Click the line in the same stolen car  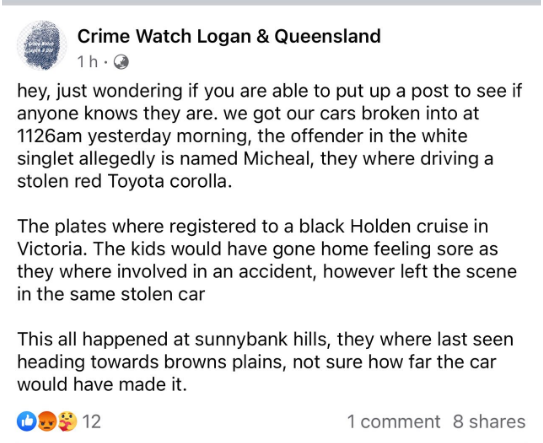[111, 294]
